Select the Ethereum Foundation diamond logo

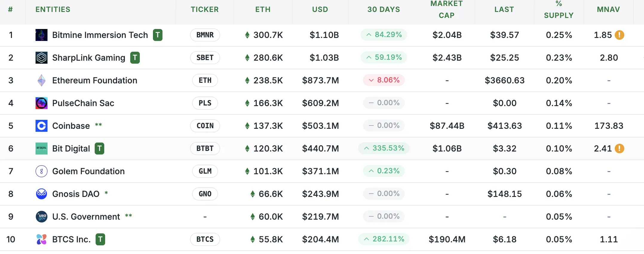tap(41, 80)
